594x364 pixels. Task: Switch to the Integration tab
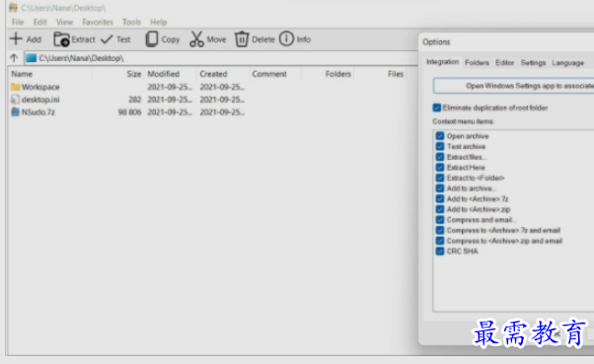coord(442,62)
